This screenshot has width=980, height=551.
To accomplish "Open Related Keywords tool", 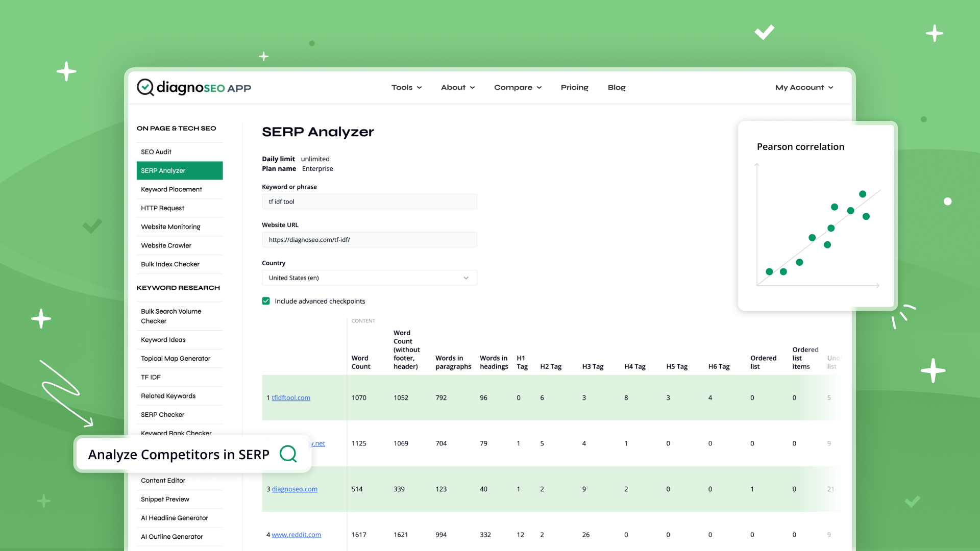I will (x=180, y=396).
